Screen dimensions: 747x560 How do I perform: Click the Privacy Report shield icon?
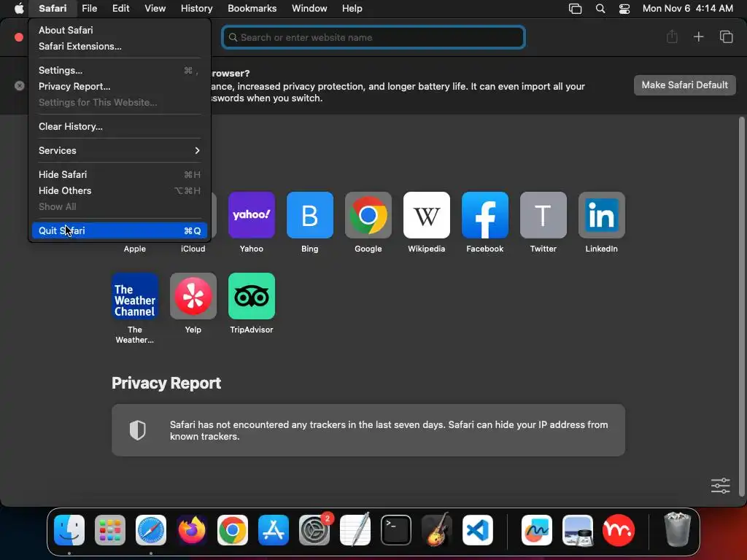[x=138, y=430]
